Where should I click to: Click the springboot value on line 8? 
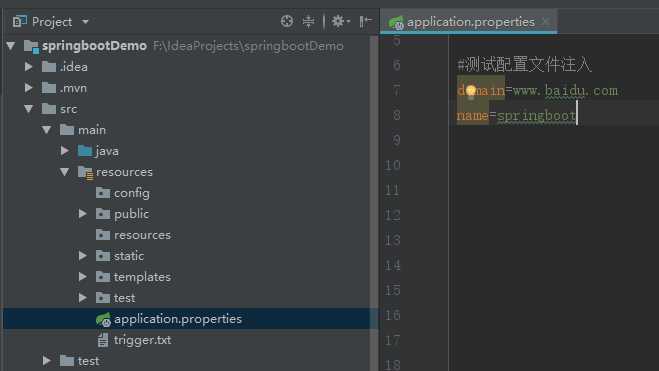tap(536, 116)
